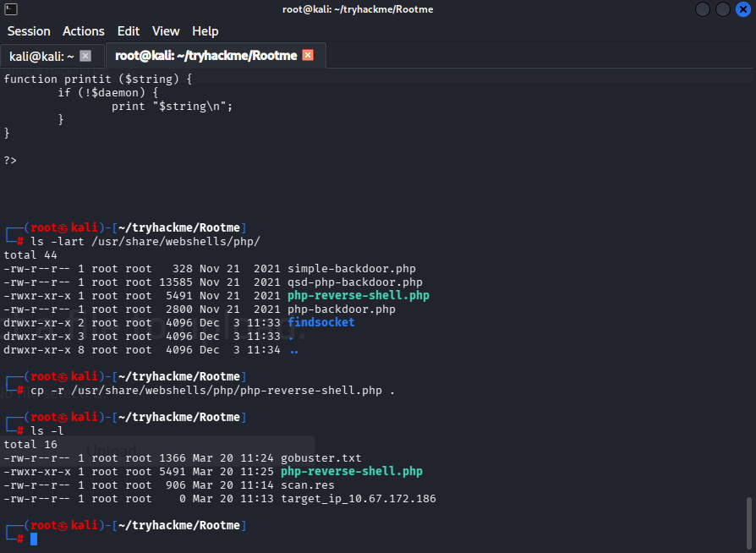Open the Actions menu
The height and width of the screenshot is (553, 756).
(x=84, y=31)
